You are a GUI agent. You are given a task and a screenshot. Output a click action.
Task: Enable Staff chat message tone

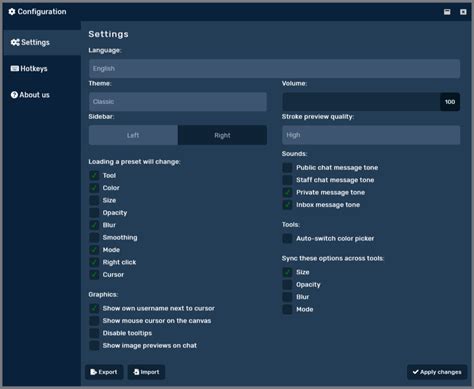click(287, 180)
